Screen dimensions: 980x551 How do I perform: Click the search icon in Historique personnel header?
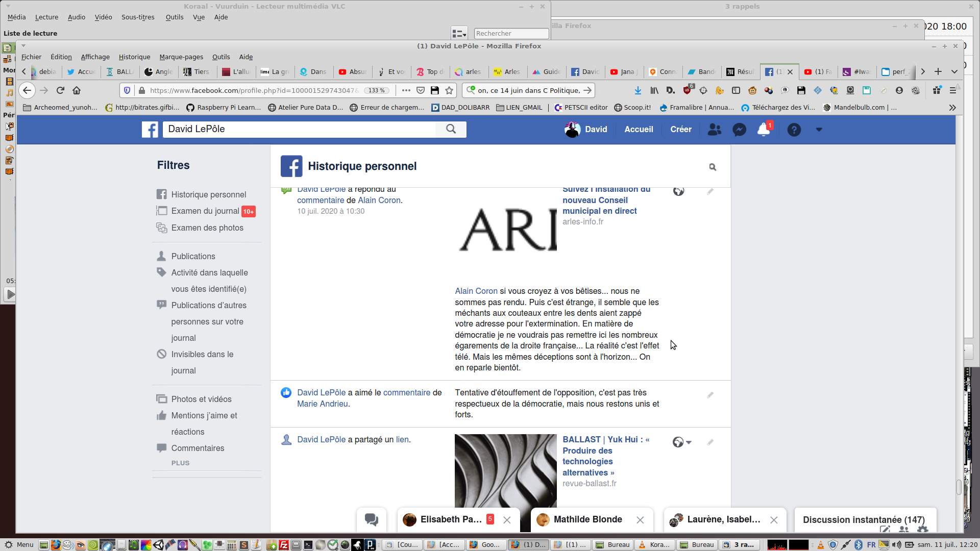point(713,167)
